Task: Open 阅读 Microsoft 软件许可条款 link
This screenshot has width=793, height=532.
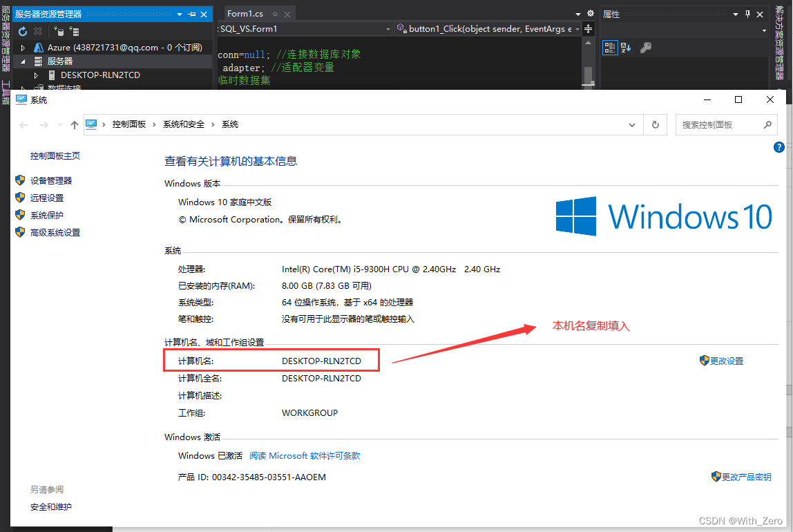Action: (x=305, y=455)
